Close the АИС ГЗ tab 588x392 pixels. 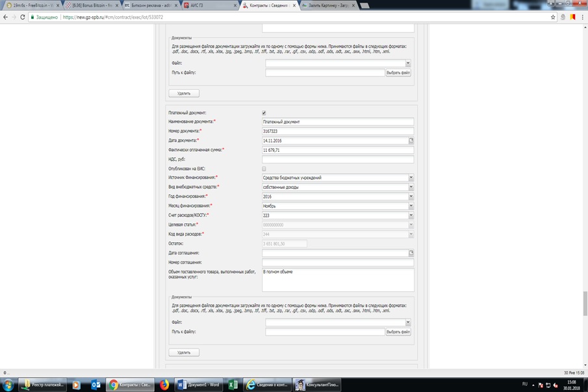point(235,6)
